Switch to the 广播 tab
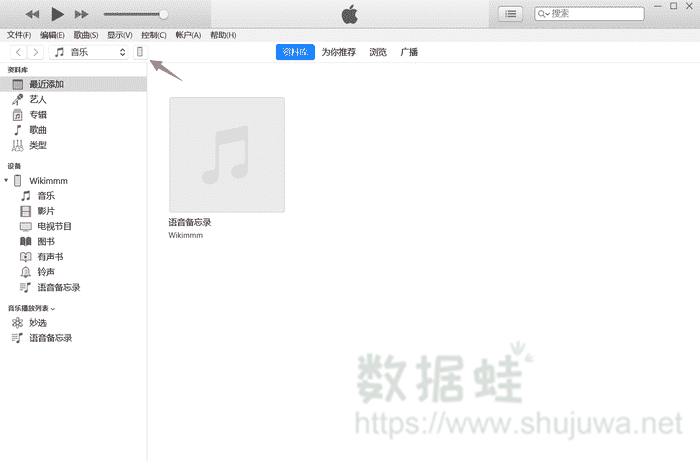 point(409,52)
